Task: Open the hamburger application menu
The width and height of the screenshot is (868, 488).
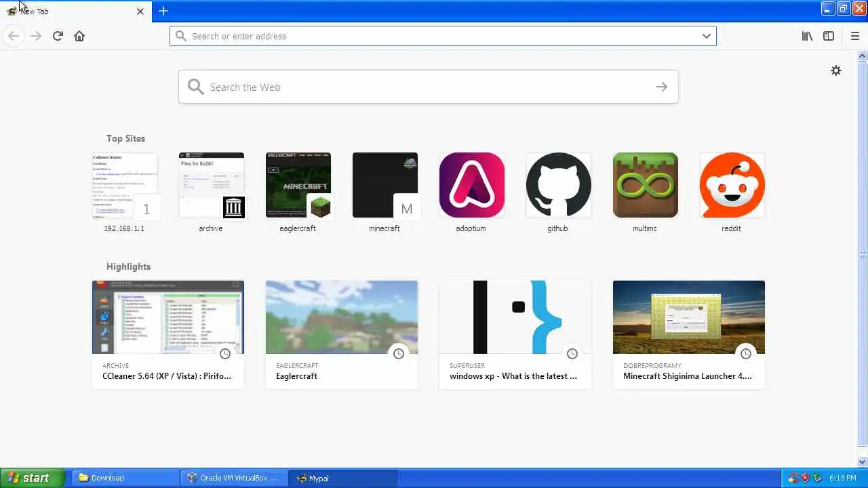Action: [x=854, y=36]
